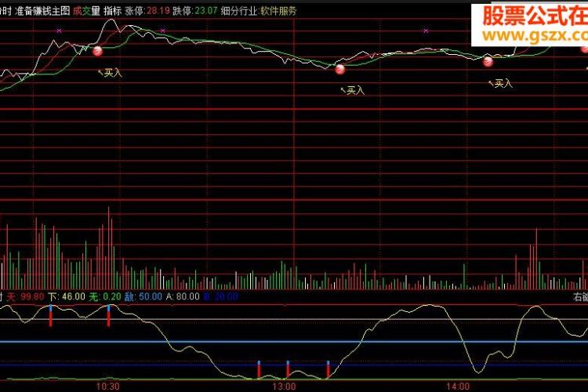
Task: Click the 14:00 time axis label
Action: tap(458, 387)
